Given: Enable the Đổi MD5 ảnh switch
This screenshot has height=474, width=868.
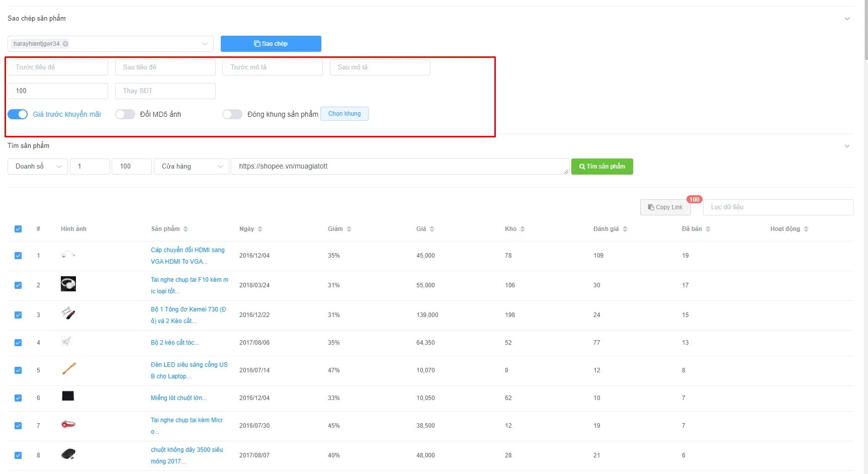Looking at the screenshot, I should (x=125, y=114).
